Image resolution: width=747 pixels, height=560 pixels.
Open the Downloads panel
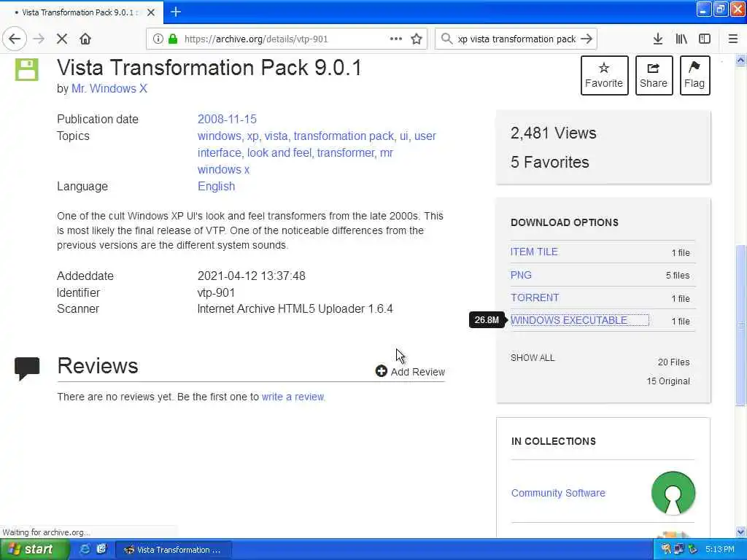(x=658, y=39)
